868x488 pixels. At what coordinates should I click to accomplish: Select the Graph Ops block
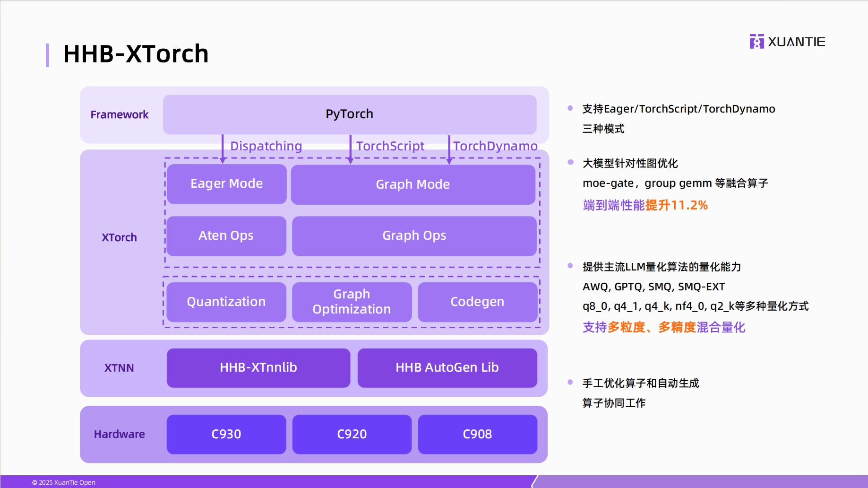(414, 236)
